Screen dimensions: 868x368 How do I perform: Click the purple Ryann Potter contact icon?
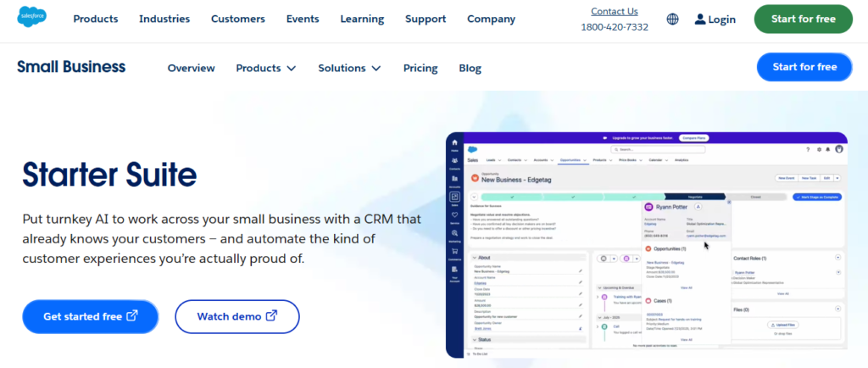[648, 206]
